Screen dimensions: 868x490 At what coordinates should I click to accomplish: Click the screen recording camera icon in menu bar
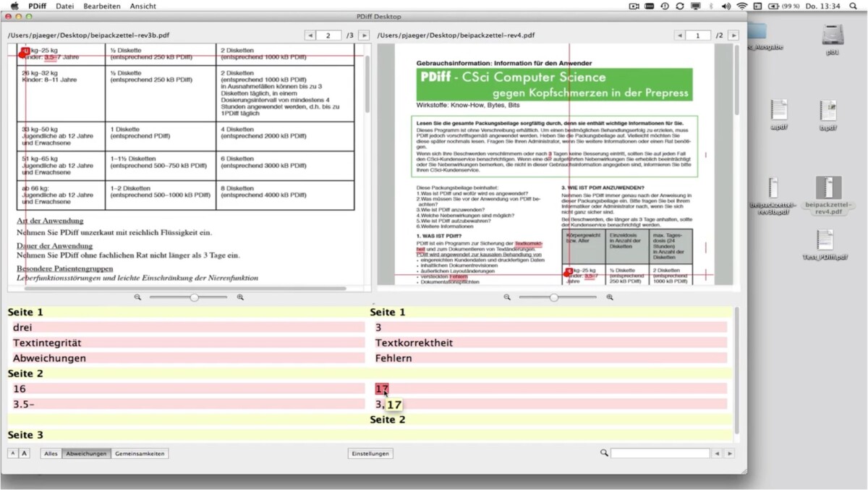[634, 6]
